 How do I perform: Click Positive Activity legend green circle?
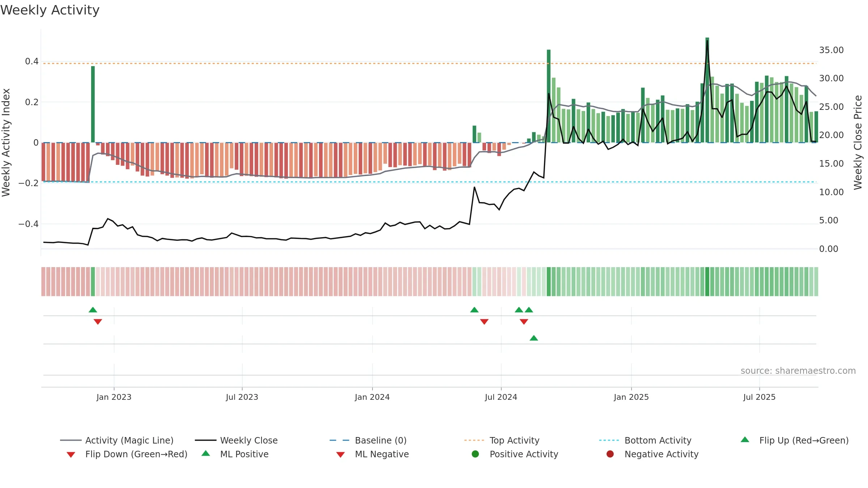click(x=476, y=454)
